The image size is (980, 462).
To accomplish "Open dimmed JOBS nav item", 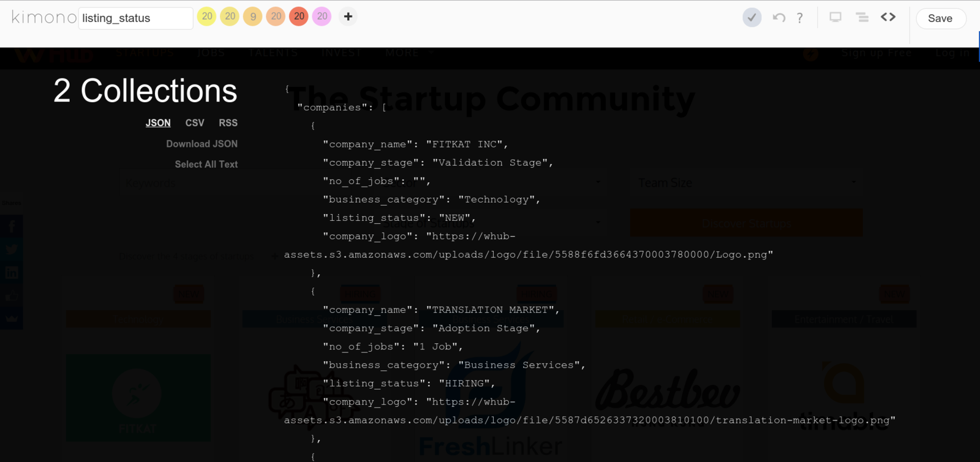I will point(211,53).
